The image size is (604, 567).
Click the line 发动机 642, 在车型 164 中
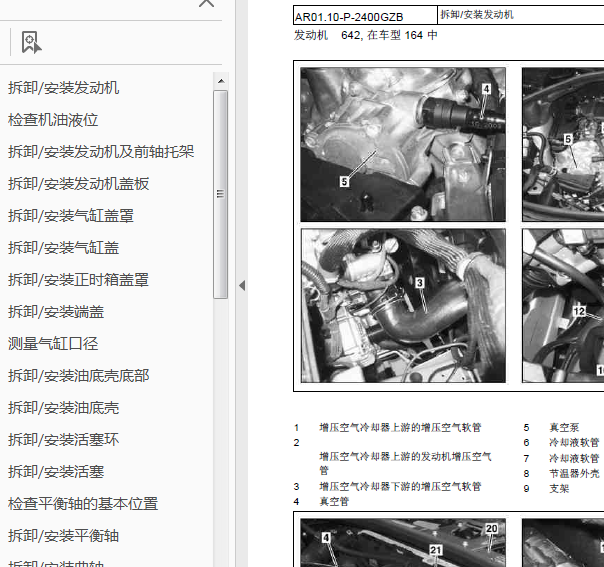coord(366,35)
